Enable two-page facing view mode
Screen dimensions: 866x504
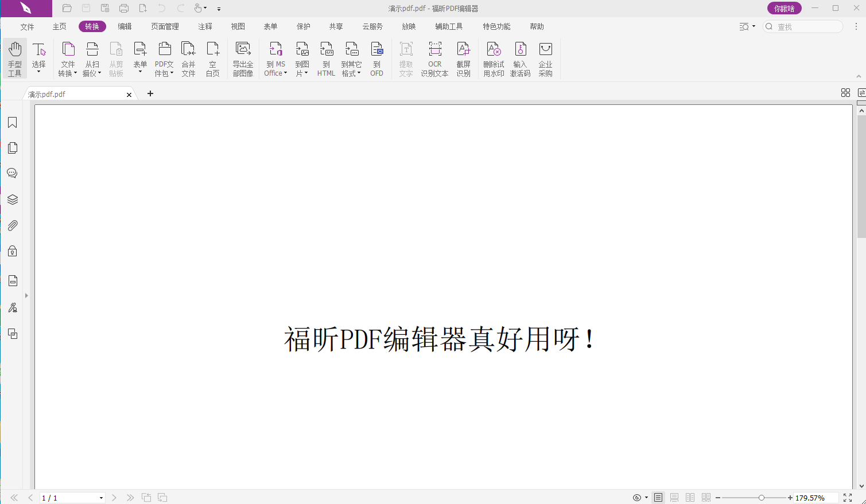tap(690, 498)
